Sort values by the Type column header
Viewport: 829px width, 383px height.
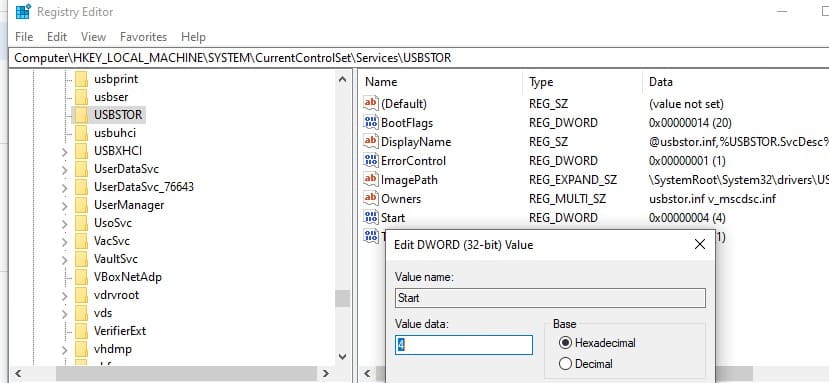tap(541, 82)
